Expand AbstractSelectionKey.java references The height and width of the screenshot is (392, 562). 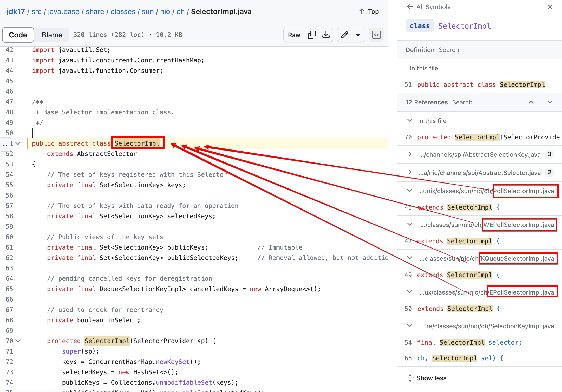[410, 154]
